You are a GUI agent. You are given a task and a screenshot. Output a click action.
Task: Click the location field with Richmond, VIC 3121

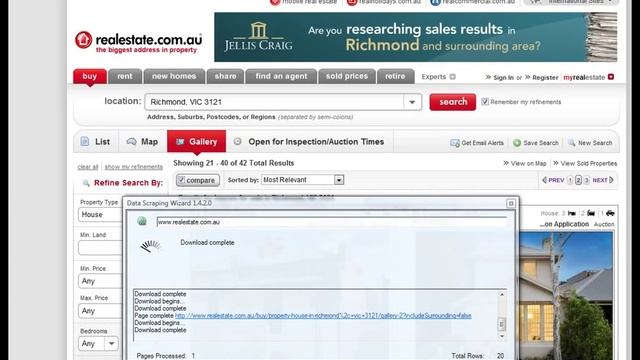click(274, 102)
